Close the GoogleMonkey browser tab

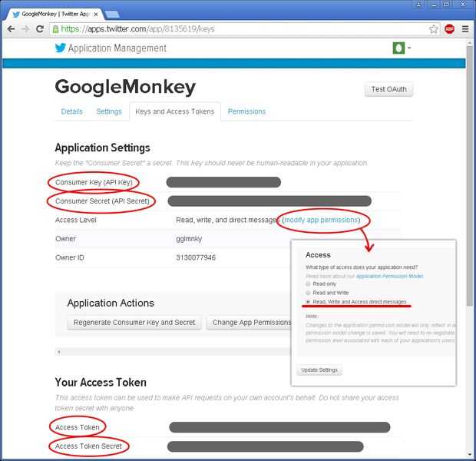click(x=96, y=15)
